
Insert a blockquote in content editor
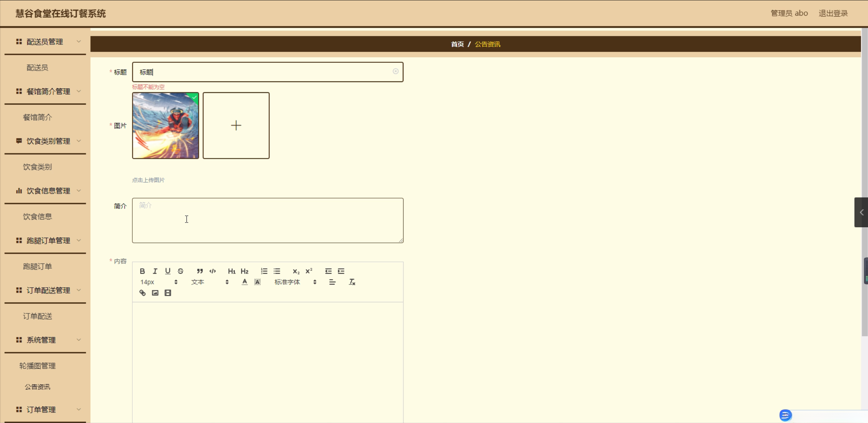click(x=200, y=271)
